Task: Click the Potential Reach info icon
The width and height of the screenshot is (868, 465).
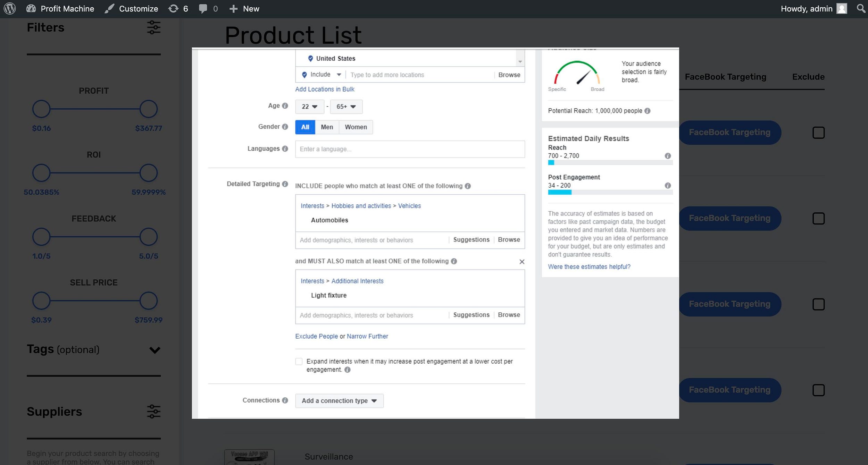Action: [x=648, y=111]
